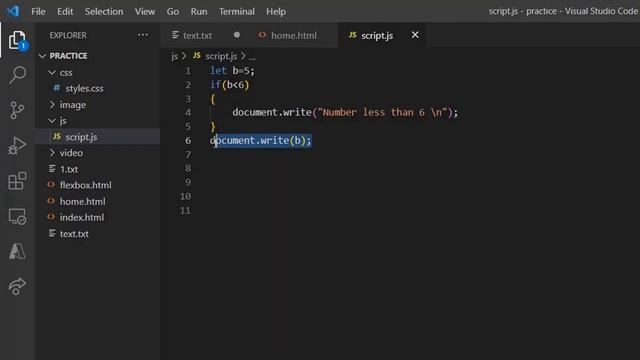Viewport: 640px width, 360px height.
Task: Open the Source Control view icon
Action: point(17,110)
